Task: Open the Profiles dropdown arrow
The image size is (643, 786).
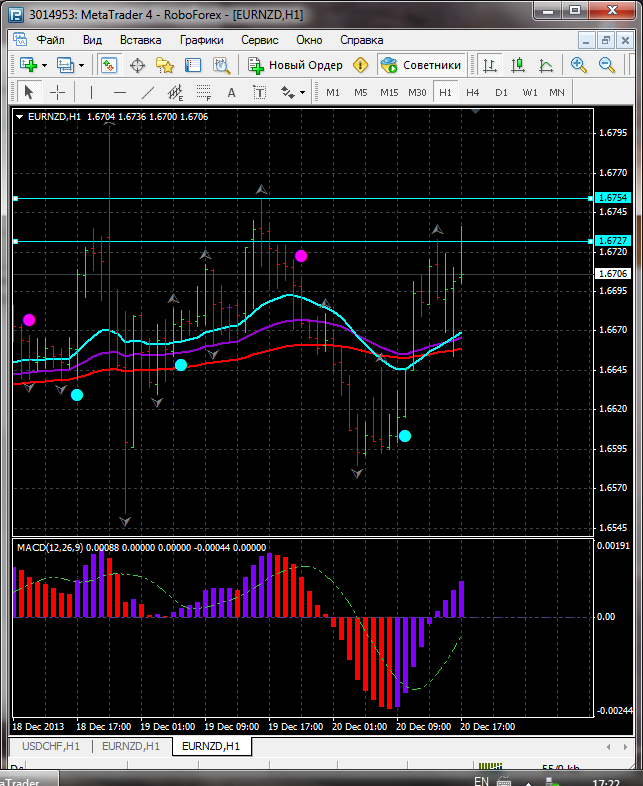Action: tap(82, 65)
